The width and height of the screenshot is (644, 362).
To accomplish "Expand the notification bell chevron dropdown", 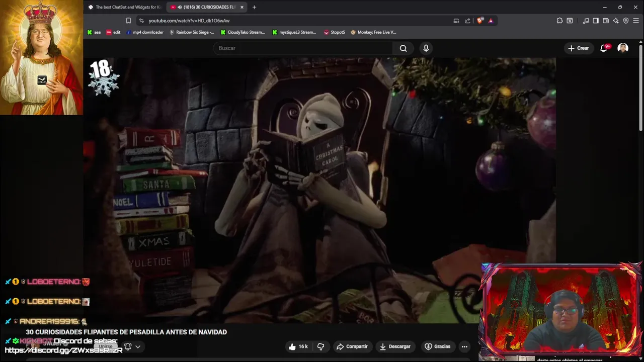I will pyautogui.click(x=138, y=346).
